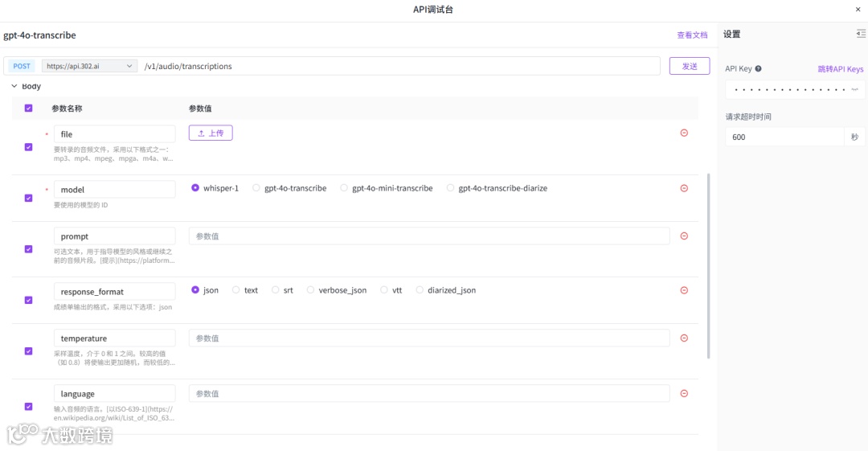
Task: Click the language value input field
Action: tap(429, 393)
